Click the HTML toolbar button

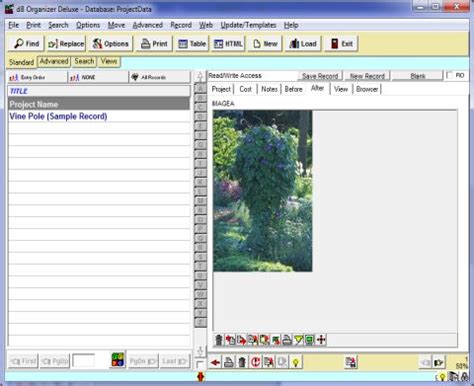pos(228,44)
